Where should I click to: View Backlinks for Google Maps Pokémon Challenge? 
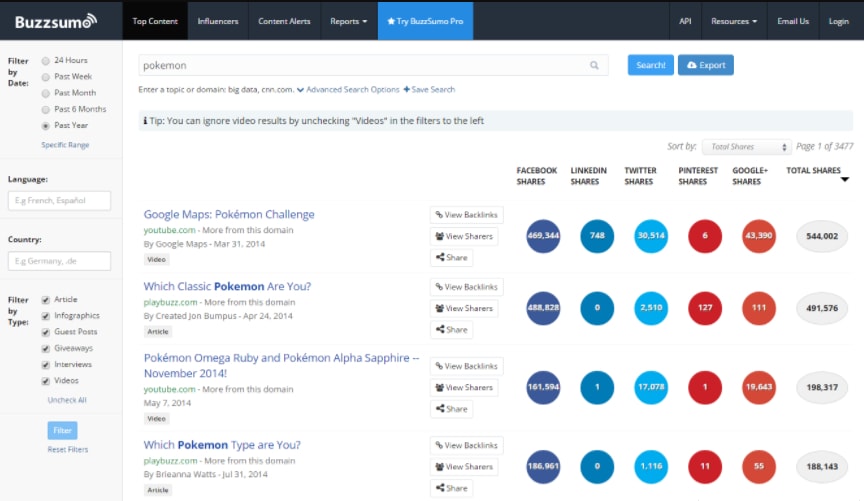pyautogui.click(x=466, y=214)
